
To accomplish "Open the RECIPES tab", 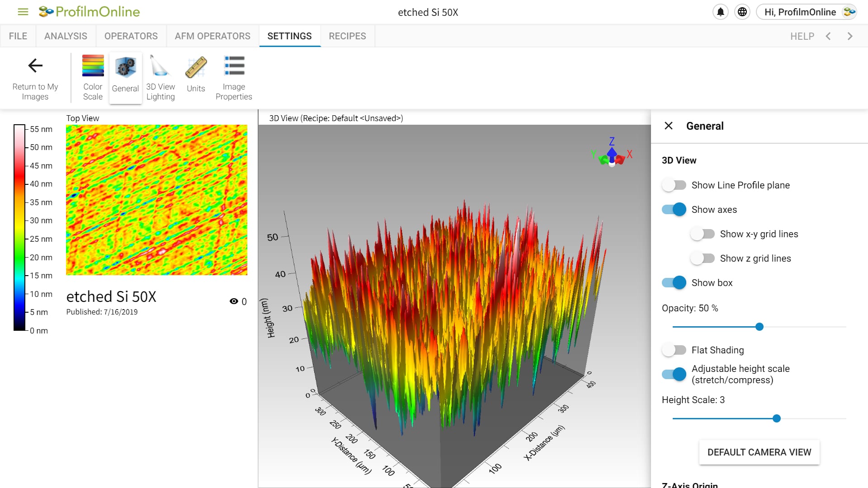I will click(x=347, y=36).
